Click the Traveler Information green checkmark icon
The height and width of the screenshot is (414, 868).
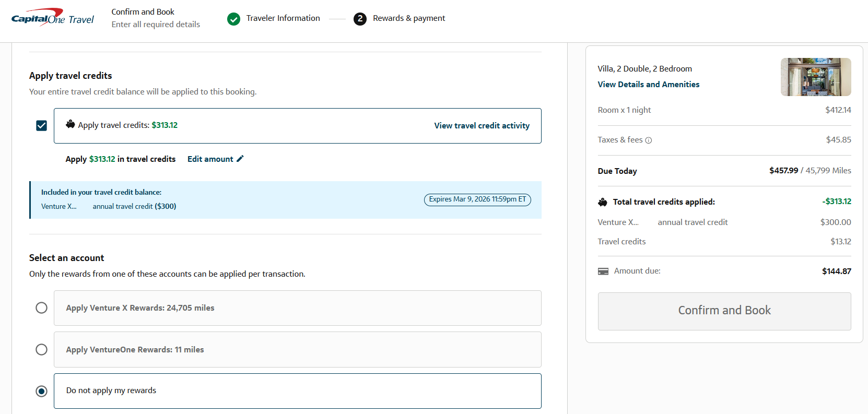[x=233, y=19]
